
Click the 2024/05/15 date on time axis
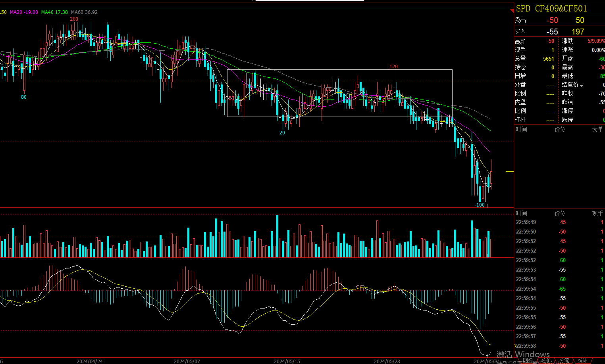tap(287, 361)
